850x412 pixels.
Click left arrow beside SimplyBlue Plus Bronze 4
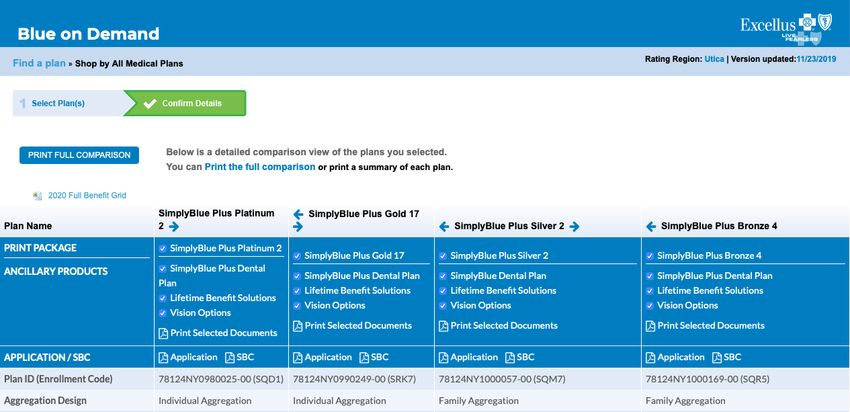point(651,227)
